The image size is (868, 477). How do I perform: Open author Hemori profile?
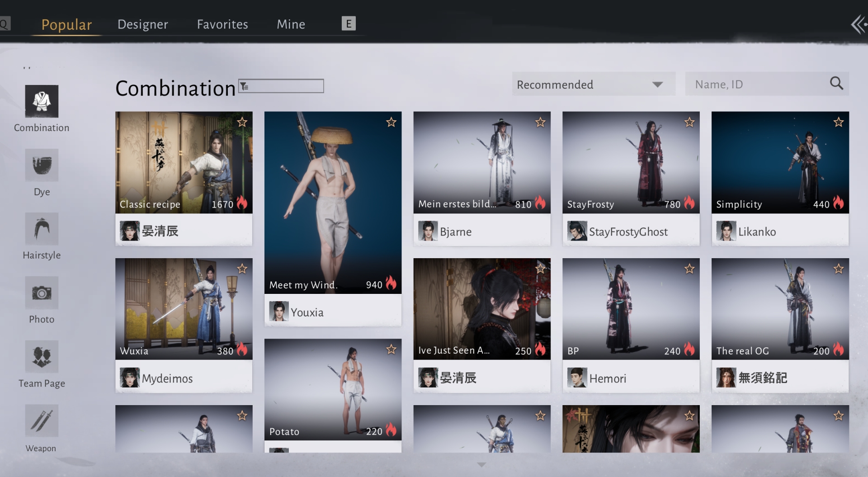click(607, 378)
